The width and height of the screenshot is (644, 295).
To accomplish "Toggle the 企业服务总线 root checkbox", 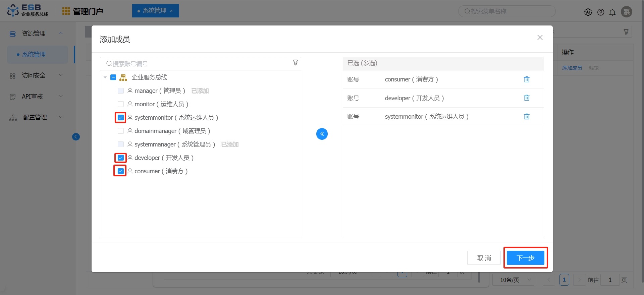I will tap(113, 77).
